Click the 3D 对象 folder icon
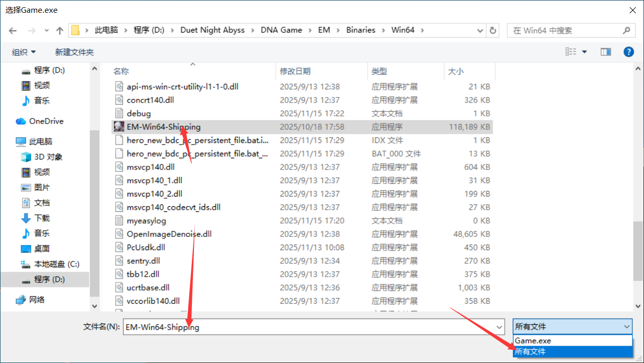The height and width of the screenshot is (363, 644). (26, 157)
